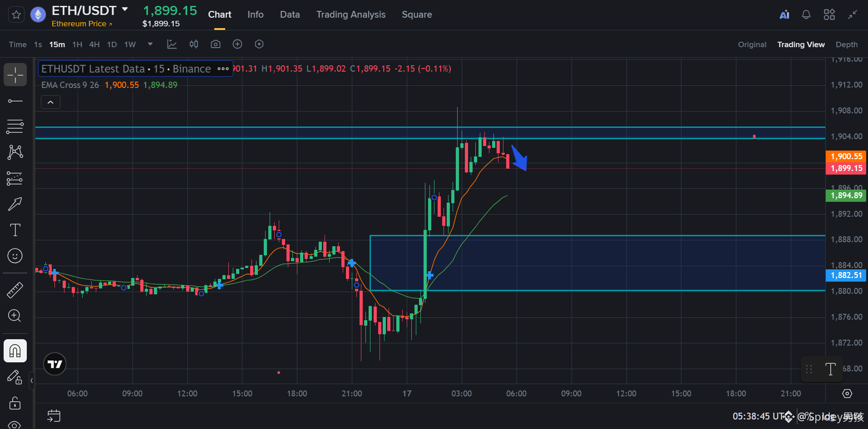Viewport: 868px width, 429px height.
Task: Open the Trading Analysis tab
Action: pyautogui.click(x=351, y=15)
